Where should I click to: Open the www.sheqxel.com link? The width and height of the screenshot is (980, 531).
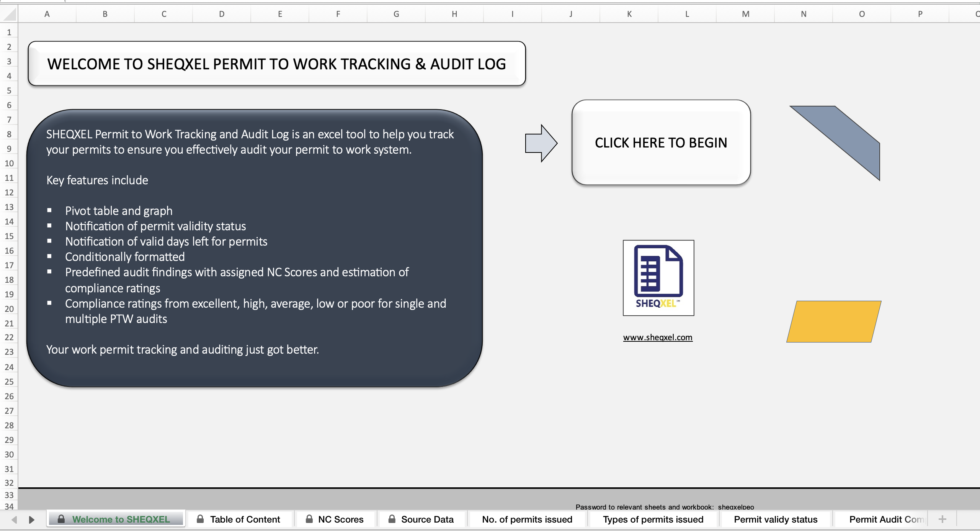pos(658,338)
